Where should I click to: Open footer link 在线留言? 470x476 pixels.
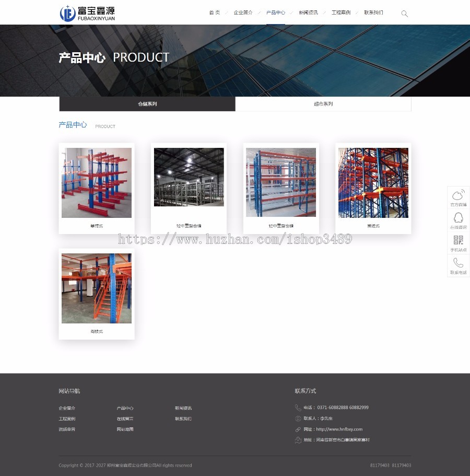point(125,419)
